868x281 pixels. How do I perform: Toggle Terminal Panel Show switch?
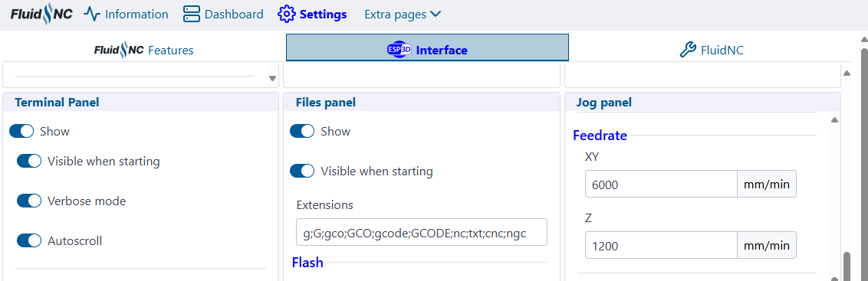point(21,131)
